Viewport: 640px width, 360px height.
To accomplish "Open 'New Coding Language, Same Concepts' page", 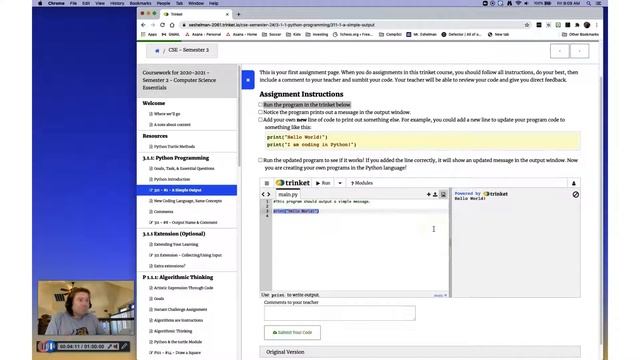I will [x=188, y=201].
